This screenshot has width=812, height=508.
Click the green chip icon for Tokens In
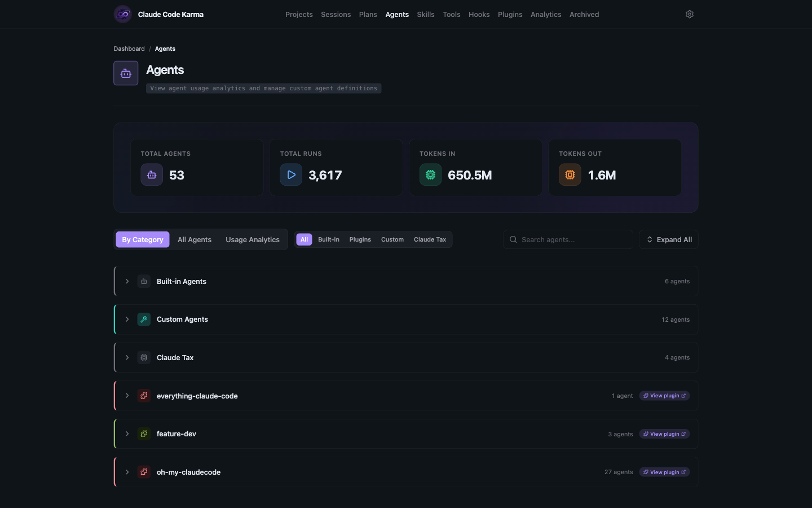[430, 174]
